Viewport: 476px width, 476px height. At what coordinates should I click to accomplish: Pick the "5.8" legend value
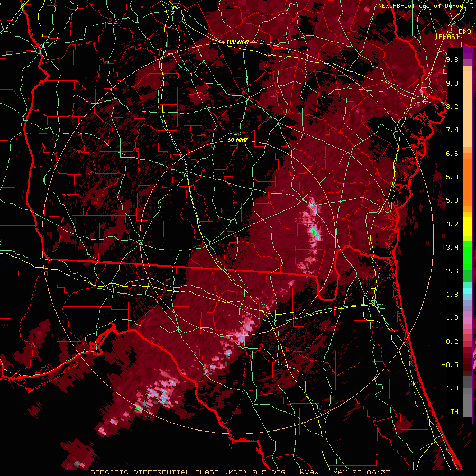point(452,177)
